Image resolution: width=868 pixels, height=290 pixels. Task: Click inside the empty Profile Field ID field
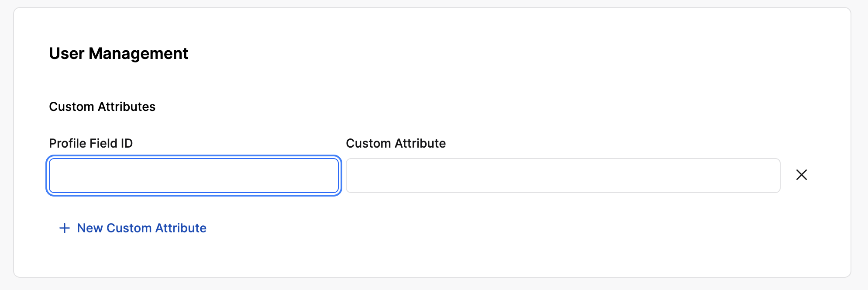pos(193,175)
